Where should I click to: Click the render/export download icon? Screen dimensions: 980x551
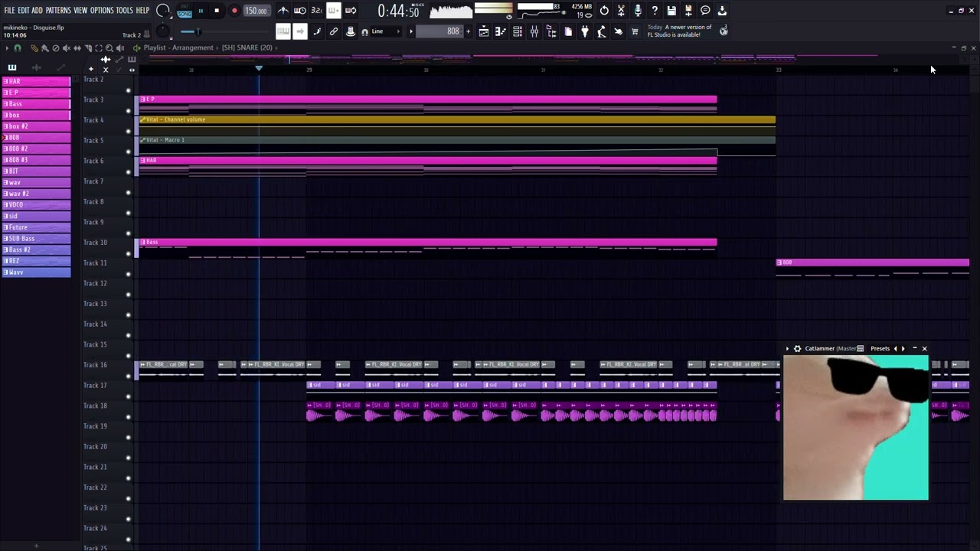(x=722, y=11)
